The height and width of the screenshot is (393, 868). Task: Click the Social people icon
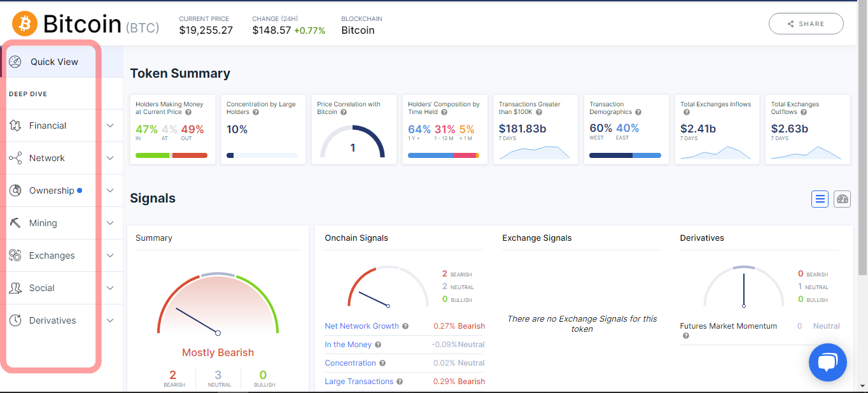tap(16, 288)
